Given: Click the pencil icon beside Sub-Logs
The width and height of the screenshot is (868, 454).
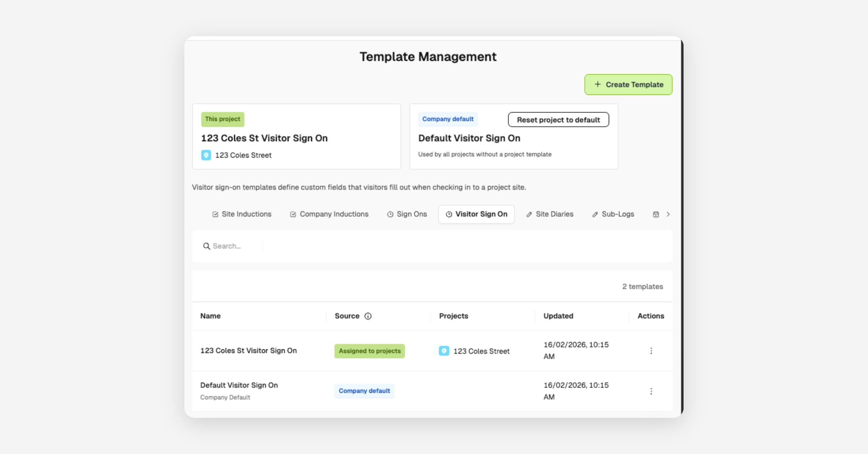Looking at the screenshot, I should [x=595, y=214].
